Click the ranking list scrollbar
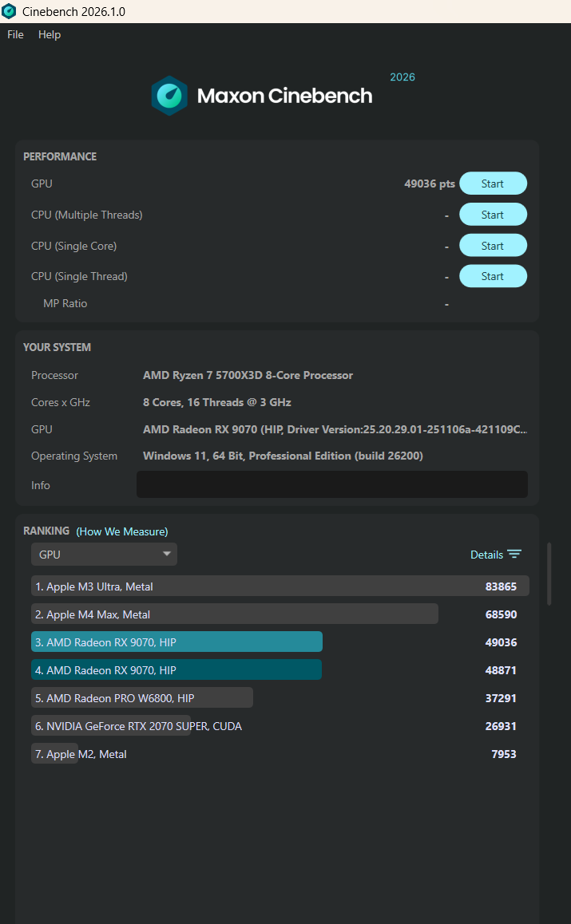Screen dimensions: 571x924 549,574
